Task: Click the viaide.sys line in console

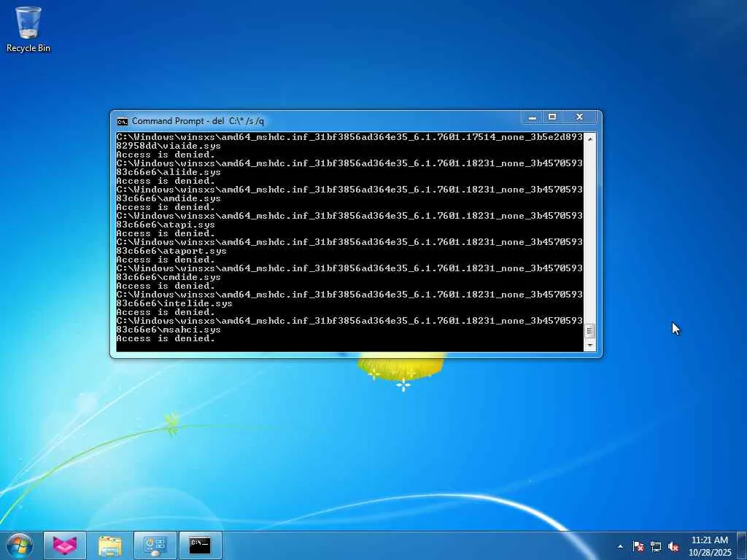Action: 169,146
